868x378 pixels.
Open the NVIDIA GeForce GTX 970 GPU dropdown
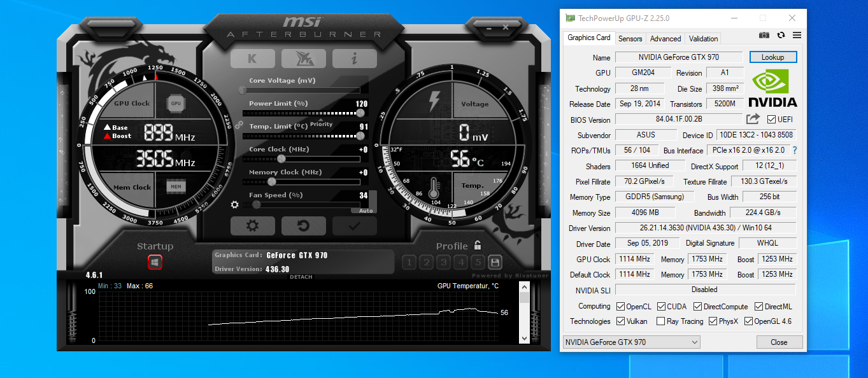(x=631, y=342)
